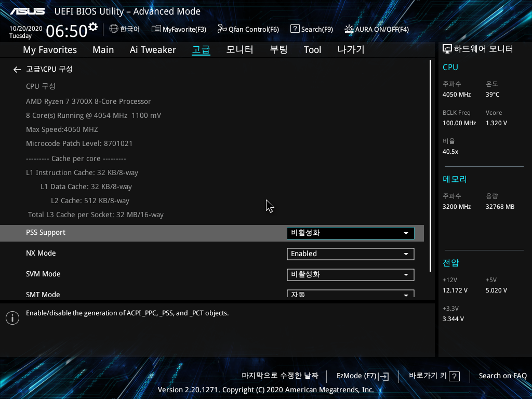
Task: Click the +5V 5.020 V value
Action: (x=496, y=290)
